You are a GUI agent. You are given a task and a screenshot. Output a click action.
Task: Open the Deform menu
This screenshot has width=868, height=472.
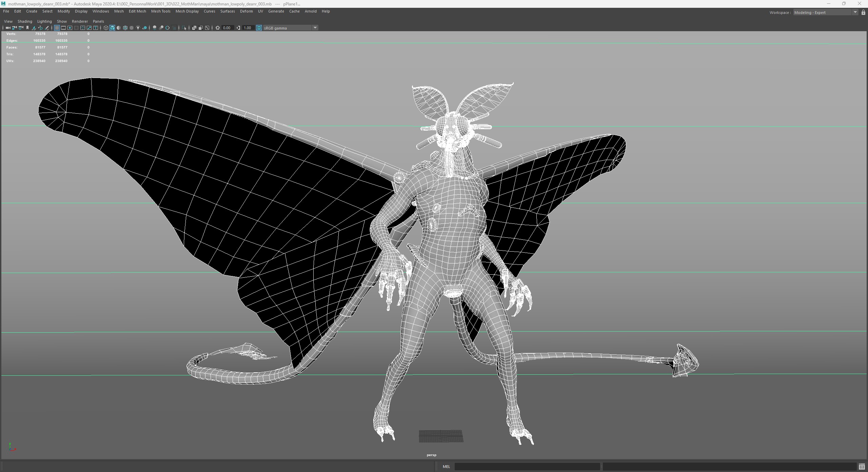coord(246,11)
